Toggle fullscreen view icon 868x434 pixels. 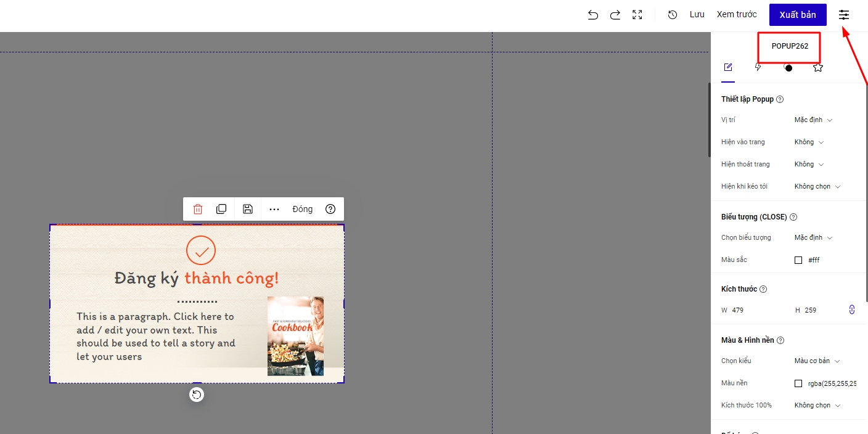[x=637, y=15]
